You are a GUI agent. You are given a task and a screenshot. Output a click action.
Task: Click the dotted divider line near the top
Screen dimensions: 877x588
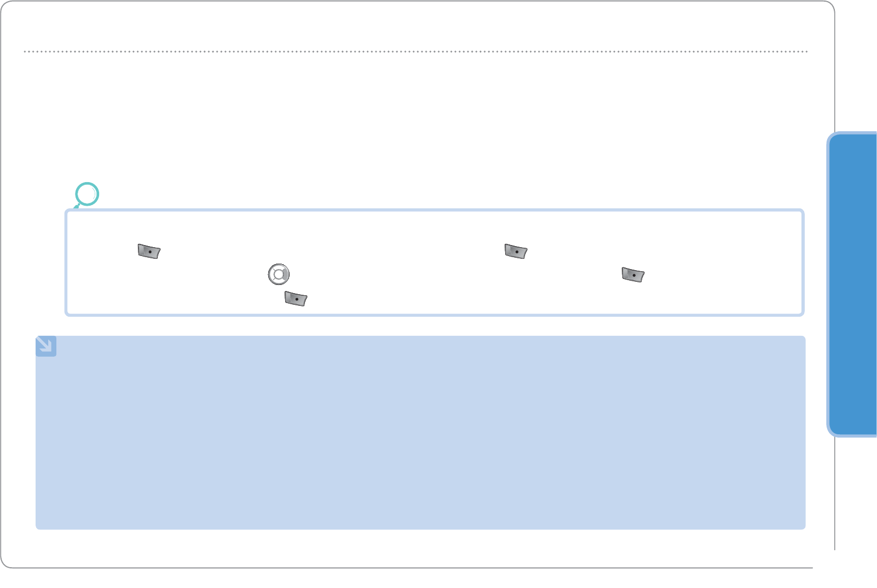416,51
